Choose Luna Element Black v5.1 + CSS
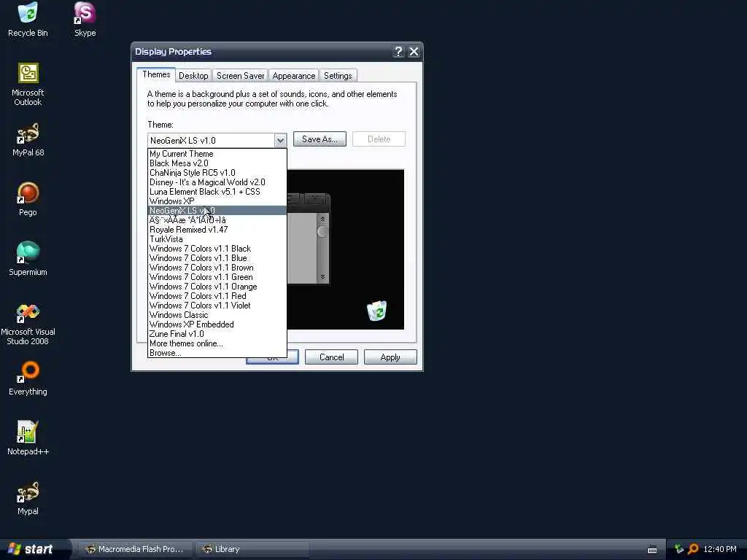 click(x=217, y=192)
